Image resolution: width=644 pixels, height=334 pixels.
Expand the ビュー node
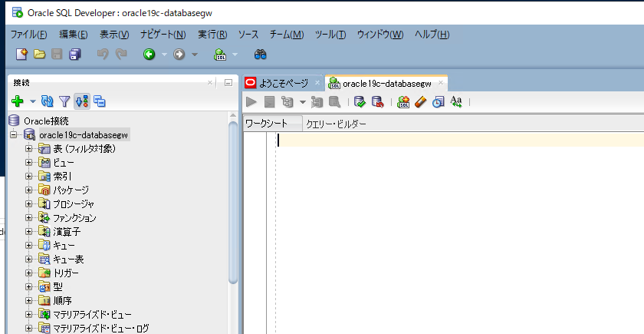28,163
